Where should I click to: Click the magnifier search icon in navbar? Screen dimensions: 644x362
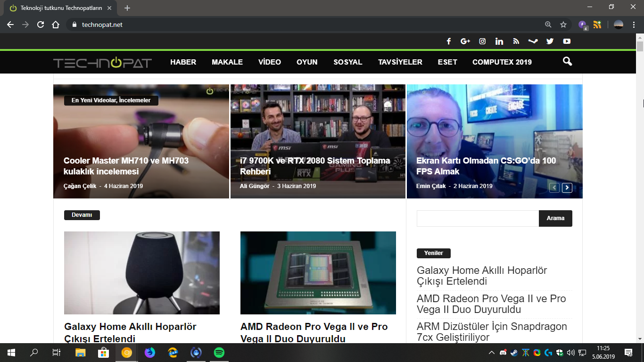pos(567,62)
